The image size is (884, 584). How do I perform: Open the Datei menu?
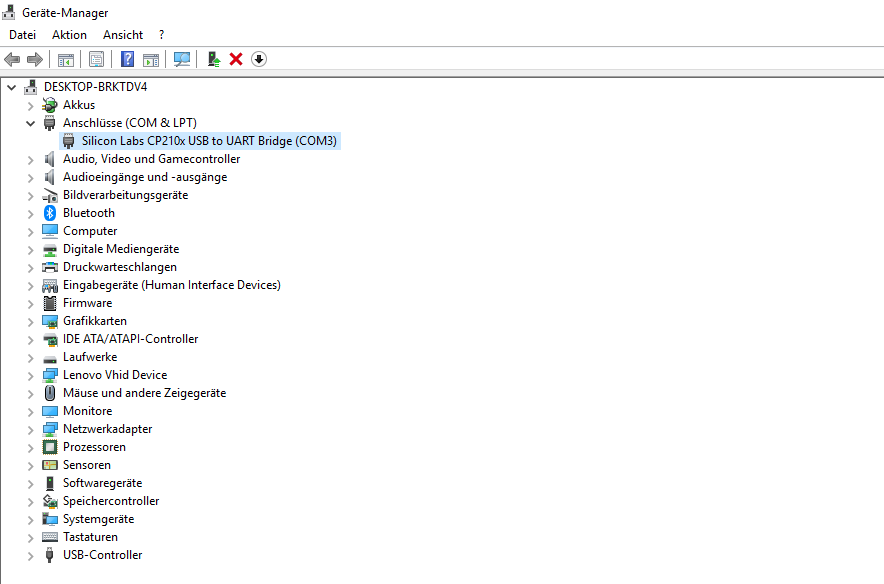23,35
